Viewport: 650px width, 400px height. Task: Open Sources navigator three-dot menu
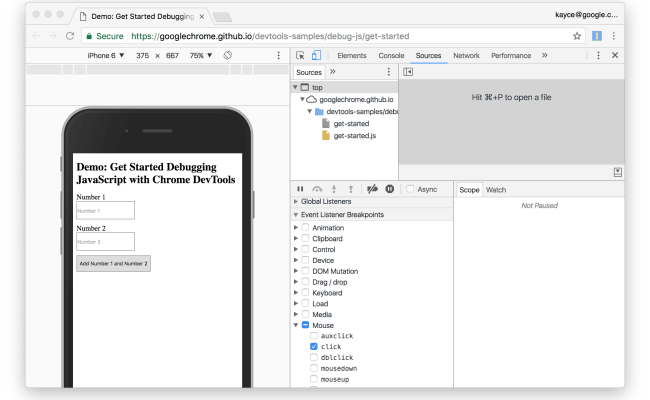[388, 72]
